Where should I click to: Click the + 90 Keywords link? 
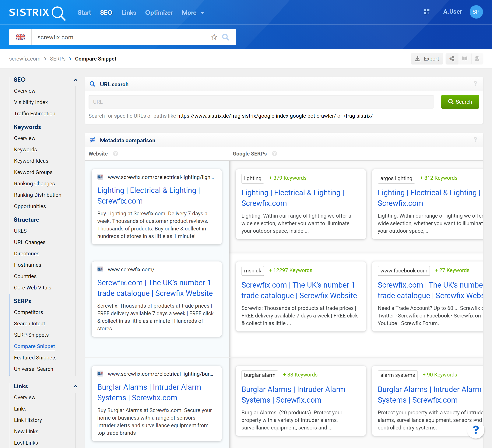[x=440, y=375]
